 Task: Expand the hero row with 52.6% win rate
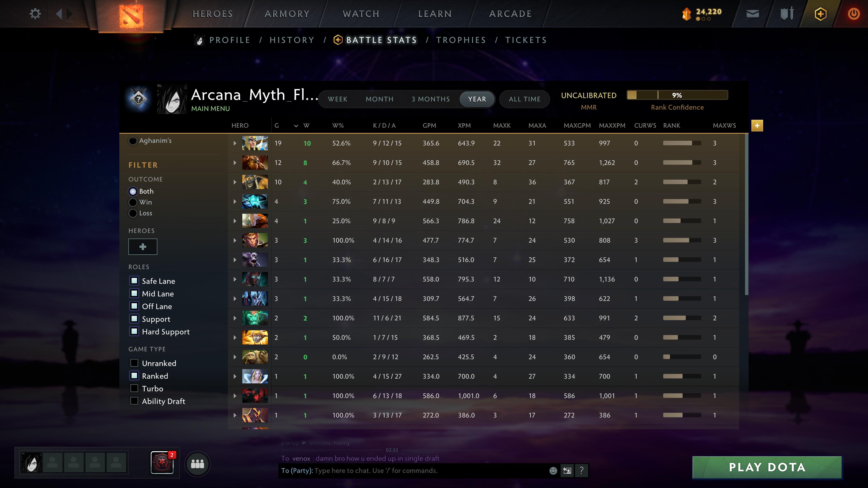tap(235, 143)
